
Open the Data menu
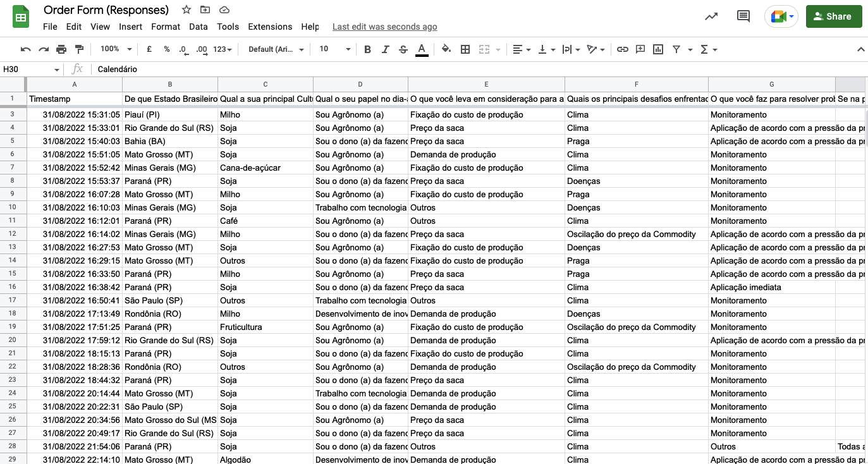(198, 27)
